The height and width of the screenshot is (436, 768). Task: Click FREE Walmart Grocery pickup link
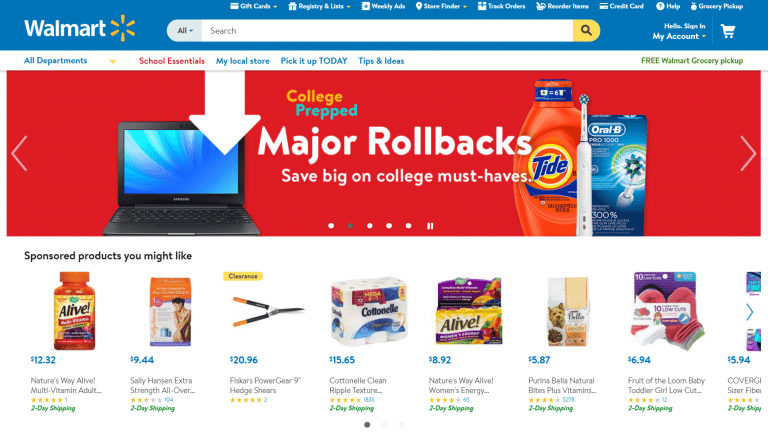click(x=692, y=61)
